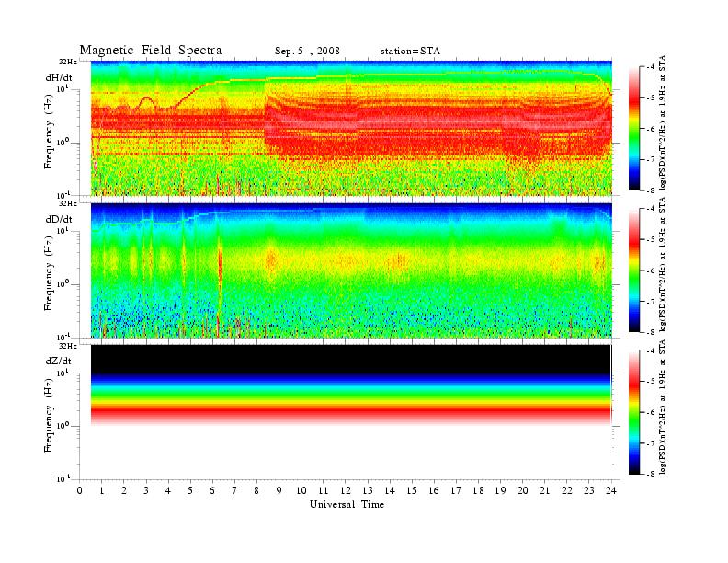Click the -5 value on dZ/dt color bar
728x563 pixels.
[649, 382]
